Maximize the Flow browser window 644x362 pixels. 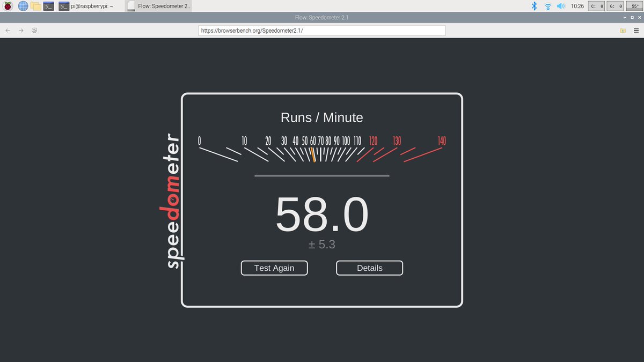click(631, 18)
